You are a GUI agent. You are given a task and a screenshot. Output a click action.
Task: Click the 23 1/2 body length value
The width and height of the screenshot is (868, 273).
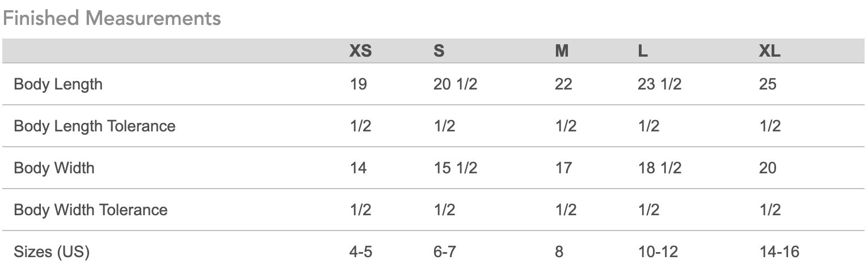coord(659,84)
